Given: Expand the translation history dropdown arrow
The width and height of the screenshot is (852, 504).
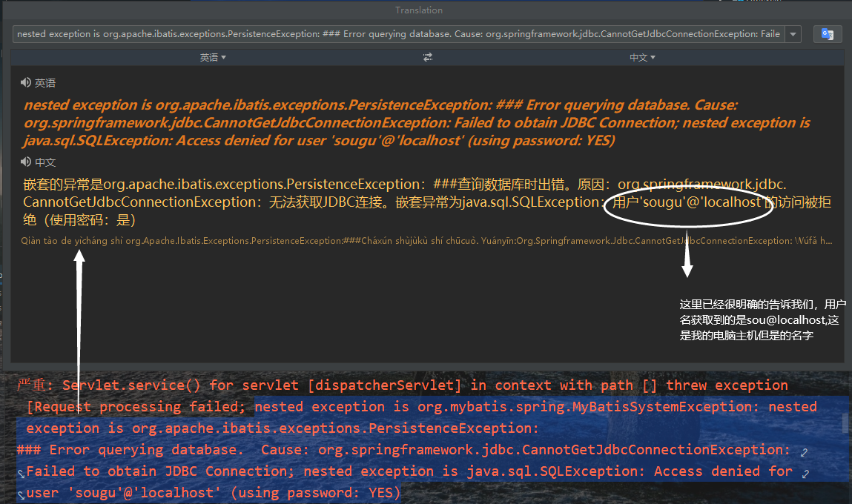Looking at the screenshot, I should 793,34.
